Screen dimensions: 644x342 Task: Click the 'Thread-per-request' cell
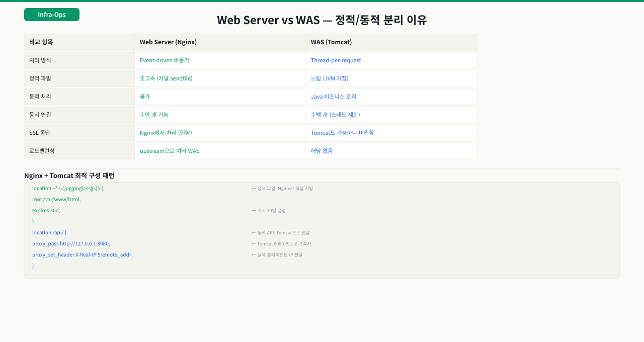tap(391, 60)
